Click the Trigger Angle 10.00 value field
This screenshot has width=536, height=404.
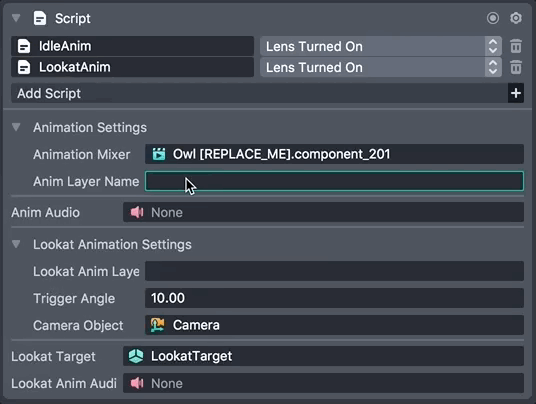(x=334, y=298)
